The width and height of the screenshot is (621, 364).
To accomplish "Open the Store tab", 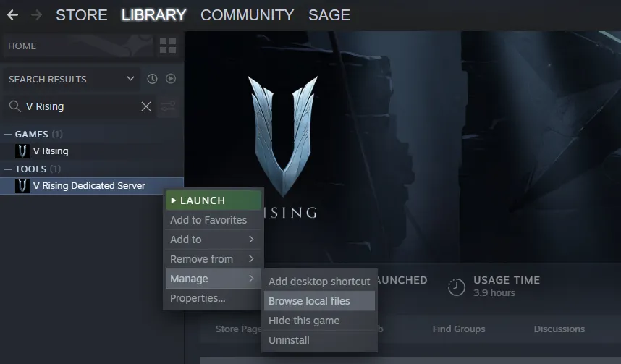I will pos(82,15).
